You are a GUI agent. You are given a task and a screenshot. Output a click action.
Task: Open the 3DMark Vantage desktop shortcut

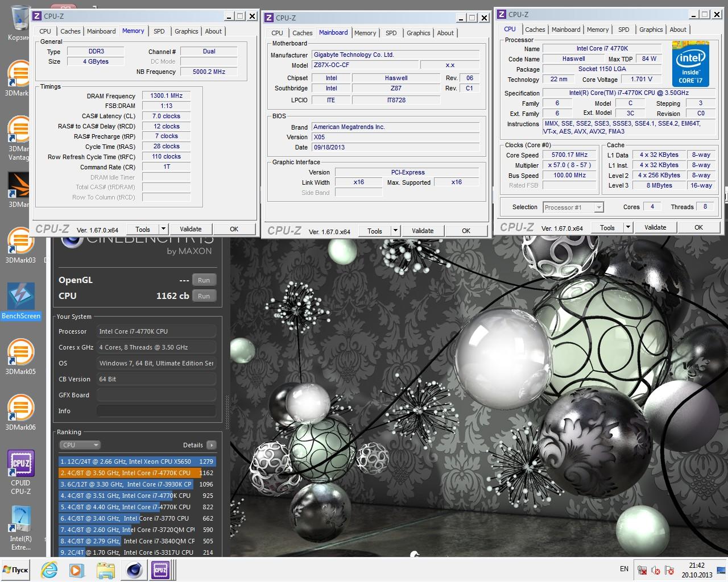(19, 139)
